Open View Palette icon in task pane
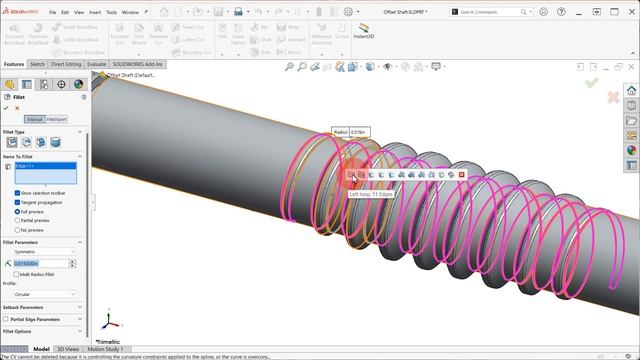 [x=631, y=136]
